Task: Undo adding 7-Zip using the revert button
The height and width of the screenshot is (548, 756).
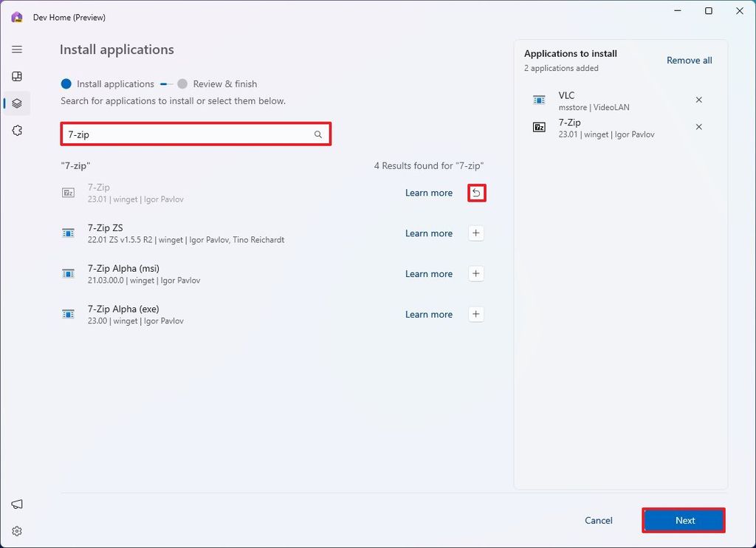Action: click(x=476, y=193)
